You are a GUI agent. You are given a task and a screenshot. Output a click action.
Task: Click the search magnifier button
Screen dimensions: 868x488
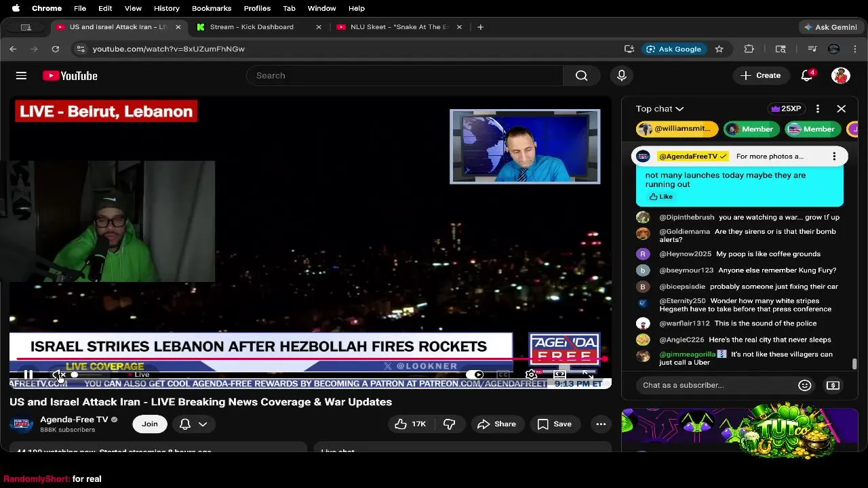581,76
